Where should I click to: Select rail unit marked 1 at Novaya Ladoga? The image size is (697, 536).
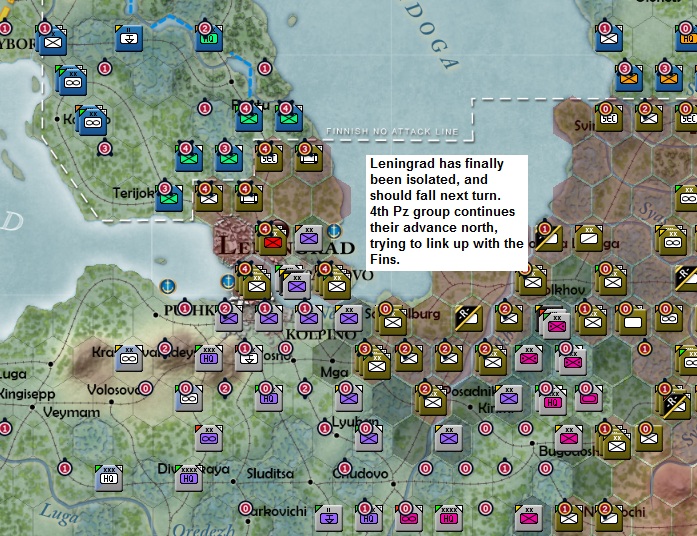point(549,238)
